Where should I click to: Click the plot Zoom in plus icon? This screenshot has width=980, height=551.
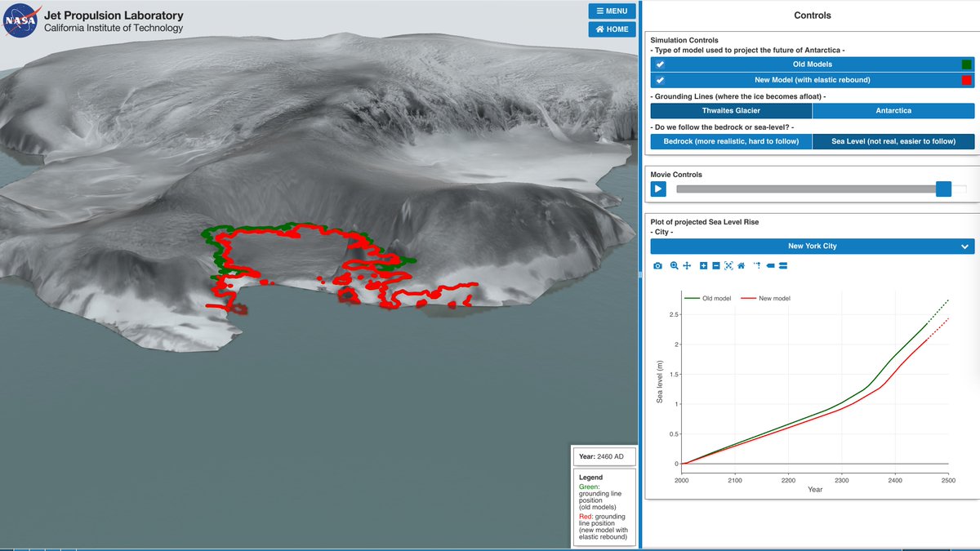click(704, 266)
